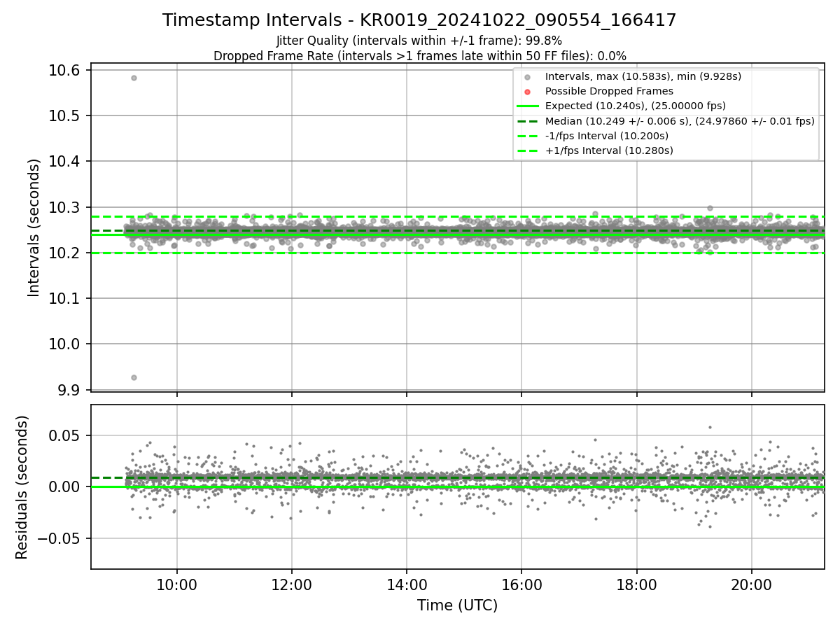Click the plot title "Timestamp Intervals - KR0019_20241022_090554_166417"

[x=419, y=20]
